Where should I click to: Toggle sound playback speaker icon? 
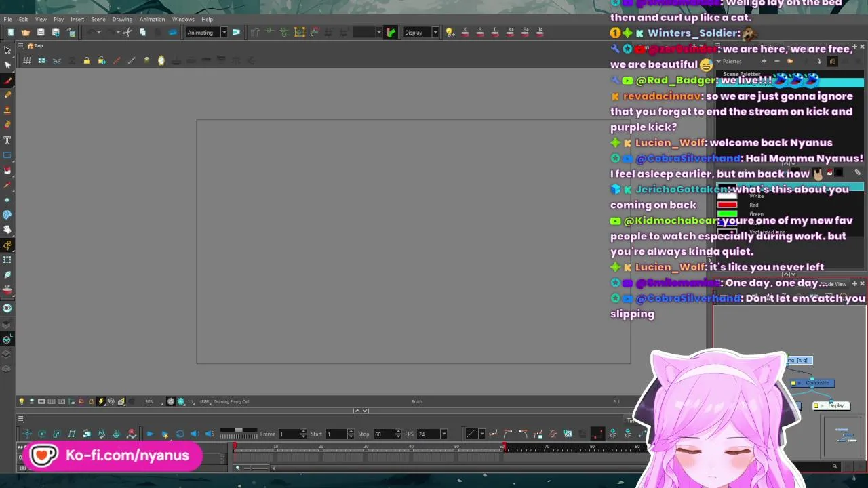coord(195,434)
